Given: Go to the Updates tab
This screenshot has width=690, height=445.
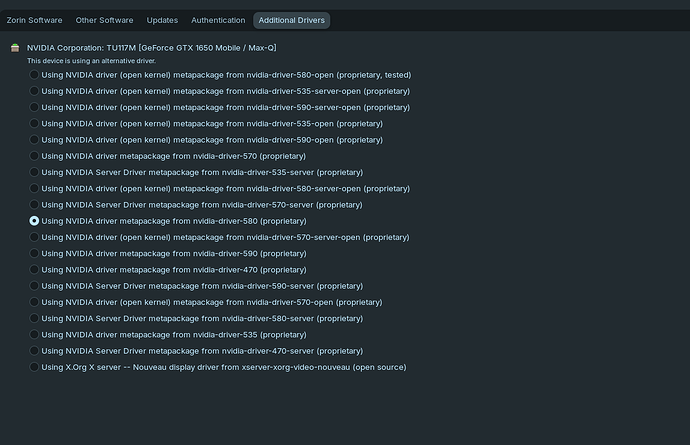Looking at the screenshot, I should 162,20.
